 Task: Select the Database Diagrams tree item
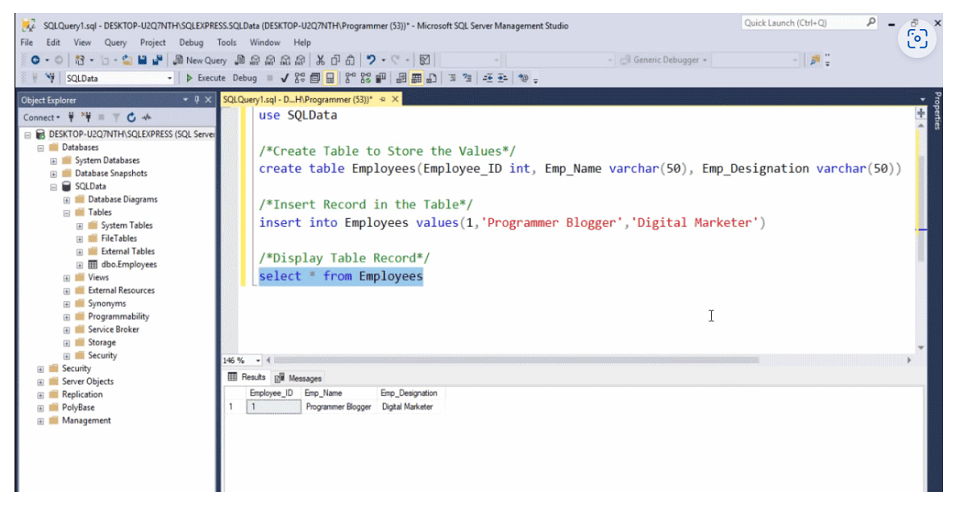(x=122, y=200)
